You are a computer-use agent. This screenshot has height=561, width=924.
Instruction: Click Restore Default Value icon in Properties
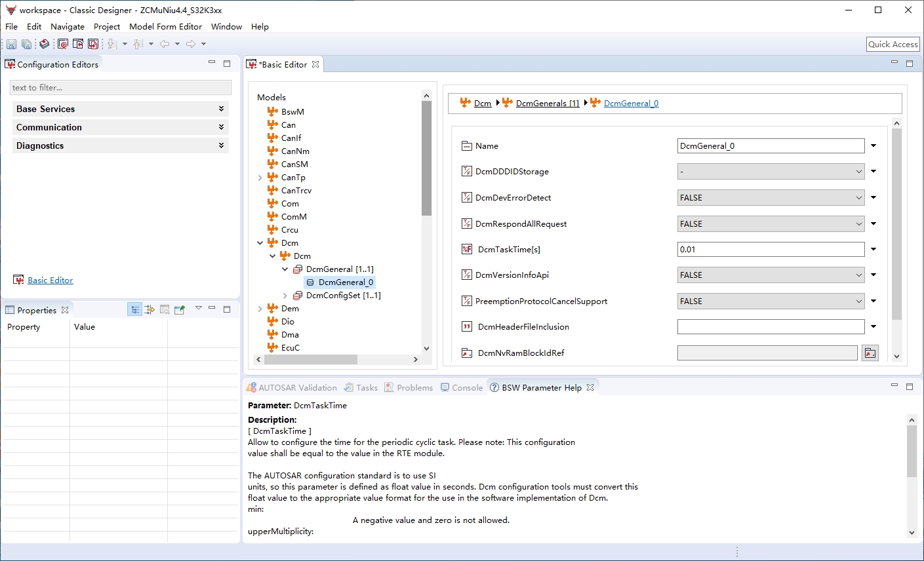[x=165, y=309]
